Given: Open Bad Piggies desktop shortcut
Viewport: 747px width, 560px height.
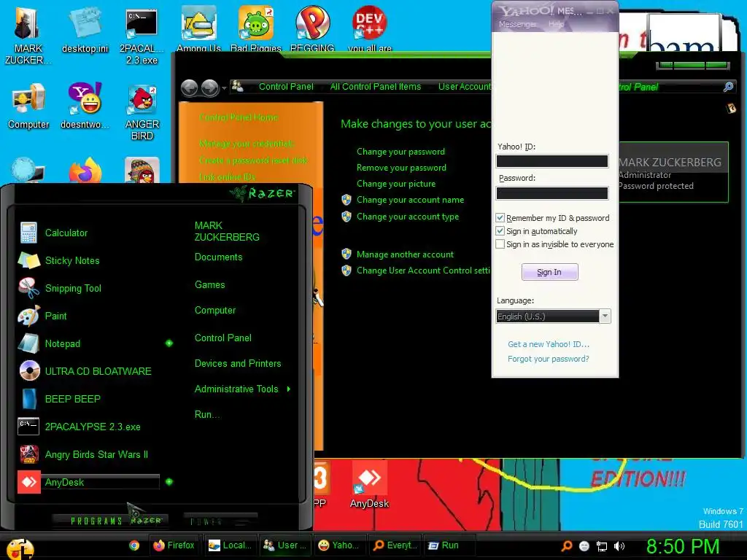Looking at the screenshot, I should (256, 28).
